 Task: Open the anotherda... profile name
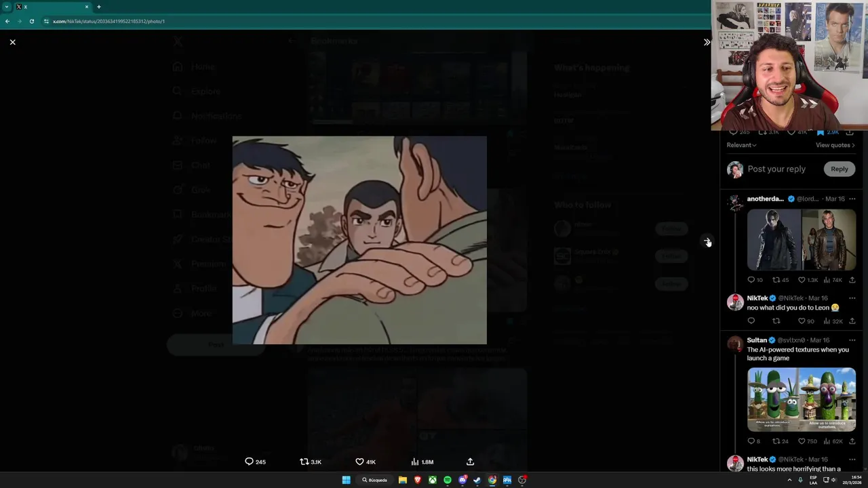[765, 199]
